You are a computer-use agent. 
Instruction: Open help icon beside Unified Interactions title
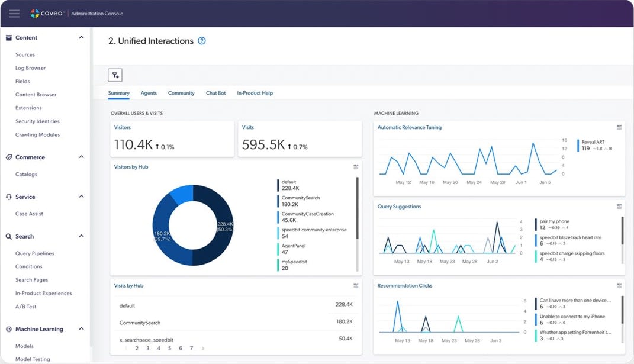202,41
